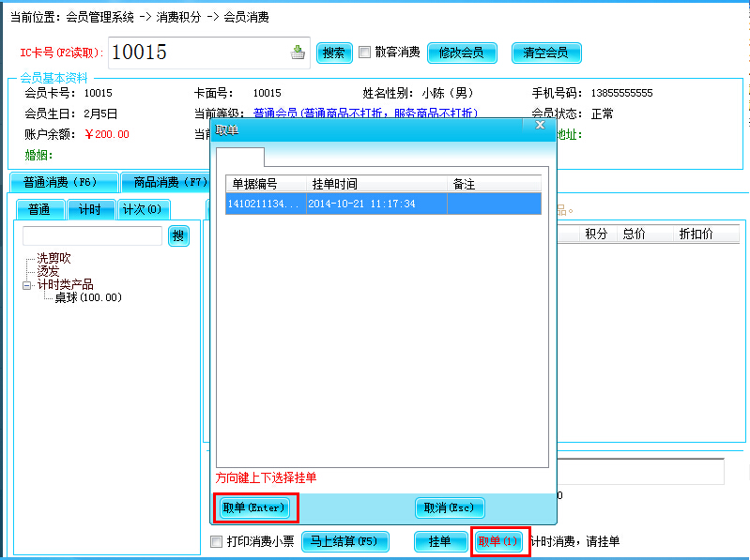The height and width of the screenshot is (560, 750).
Task: Enable the 打印消费小票 checkbox
Action: point(217,541)
